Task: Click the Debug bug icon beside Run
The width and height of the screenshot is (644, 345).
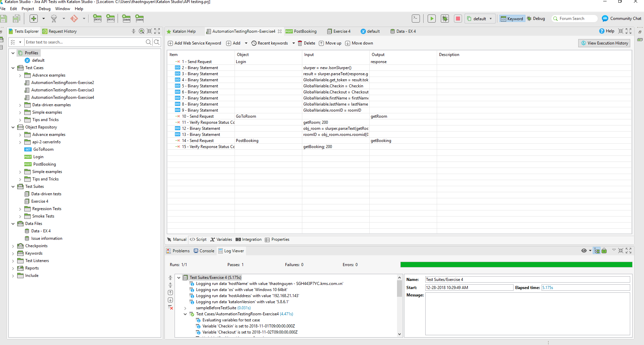Action: point(444,19)
